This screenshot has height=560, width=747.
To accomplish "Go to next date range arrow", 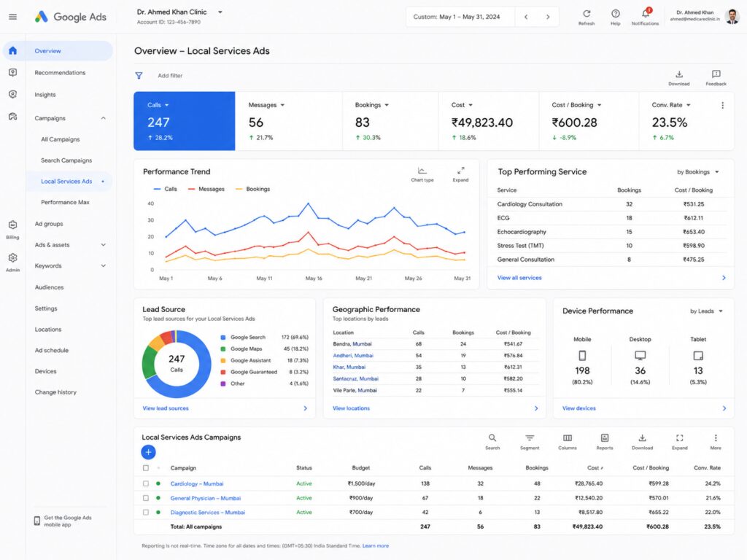I will 548,17.
